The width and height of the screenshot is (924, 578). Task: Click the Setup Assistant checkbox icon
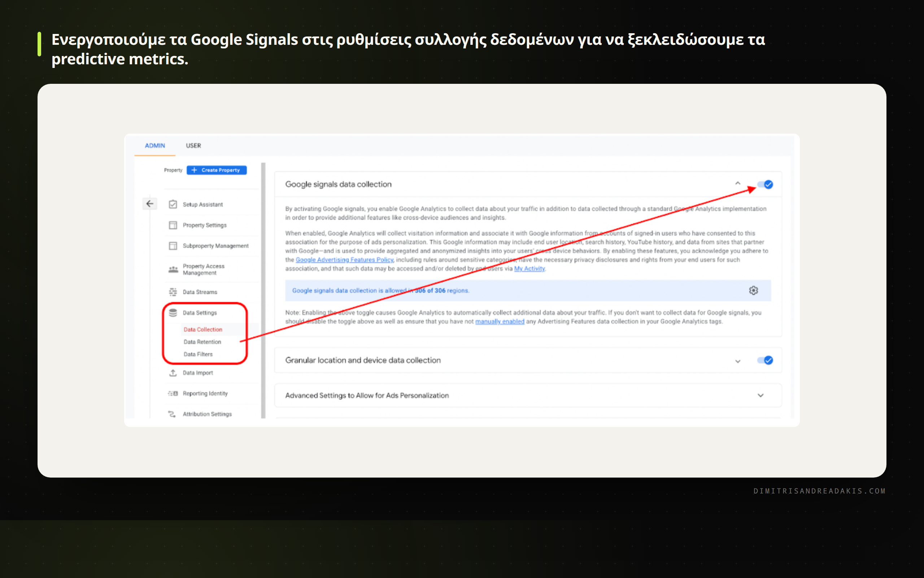173,204
